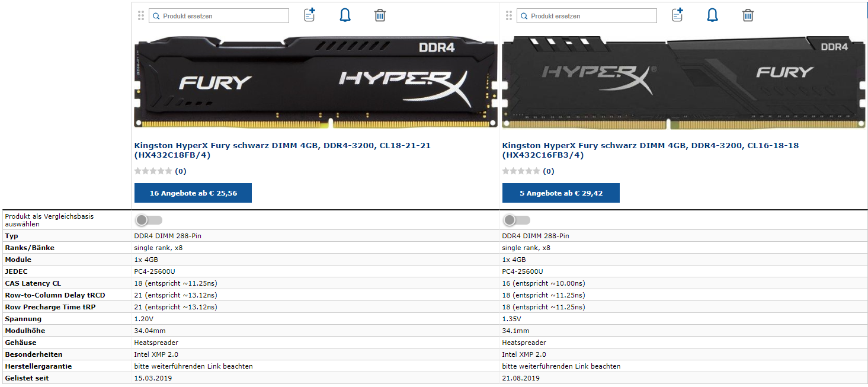868x387 pixels.
Task: Click drag handle of HX432C18FB/4 product column
Action: coord(141,15)
